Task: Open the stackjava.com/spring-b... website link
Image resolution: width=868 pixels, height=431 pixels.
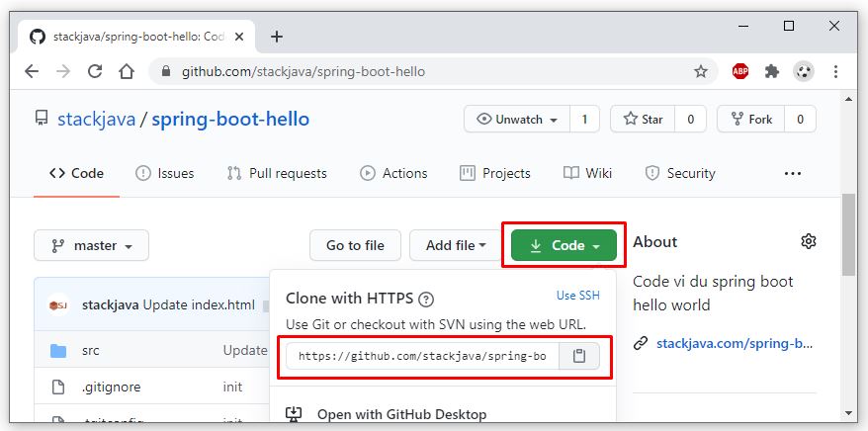Action: pos(735,344)
